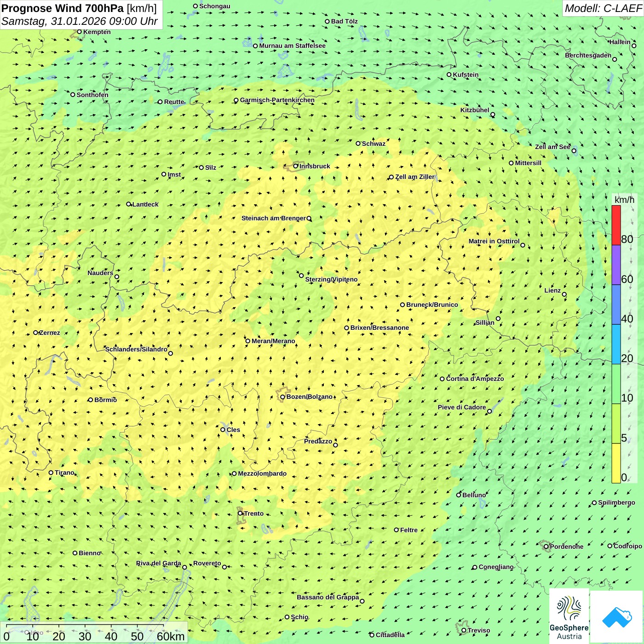Click the 'km/h' legend heading

[x=624, y=200]
